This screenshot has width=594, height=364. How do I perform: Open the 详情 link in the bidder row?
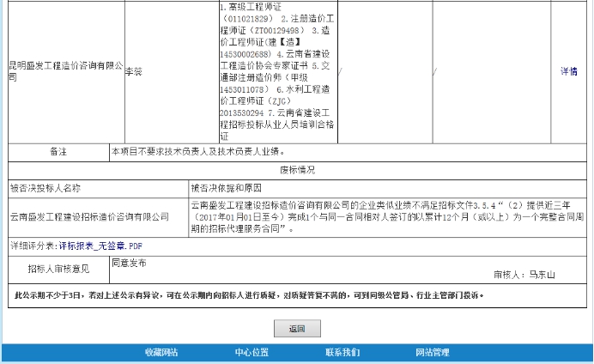tap(568, 71)
